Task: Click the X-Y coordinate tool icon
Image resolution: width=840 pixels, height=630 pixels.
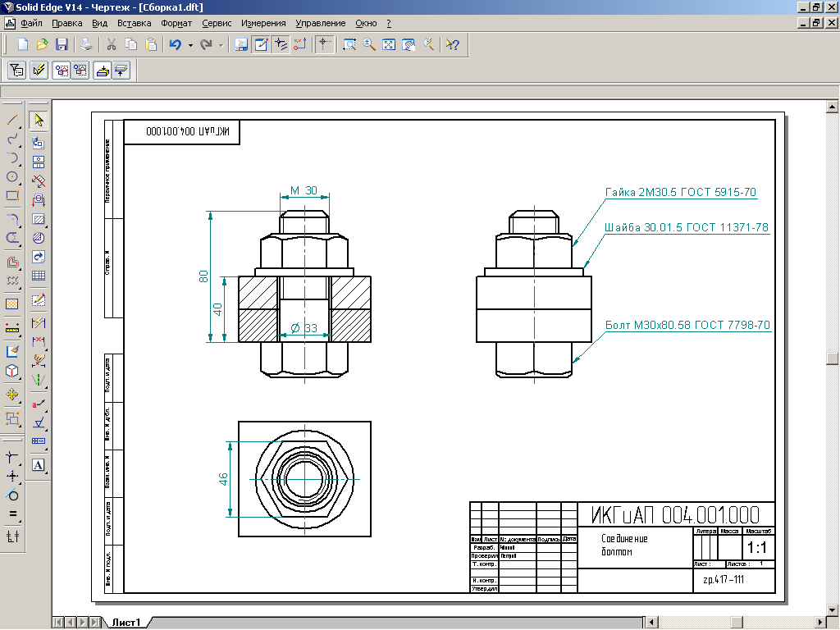Action: coord(300,44)
